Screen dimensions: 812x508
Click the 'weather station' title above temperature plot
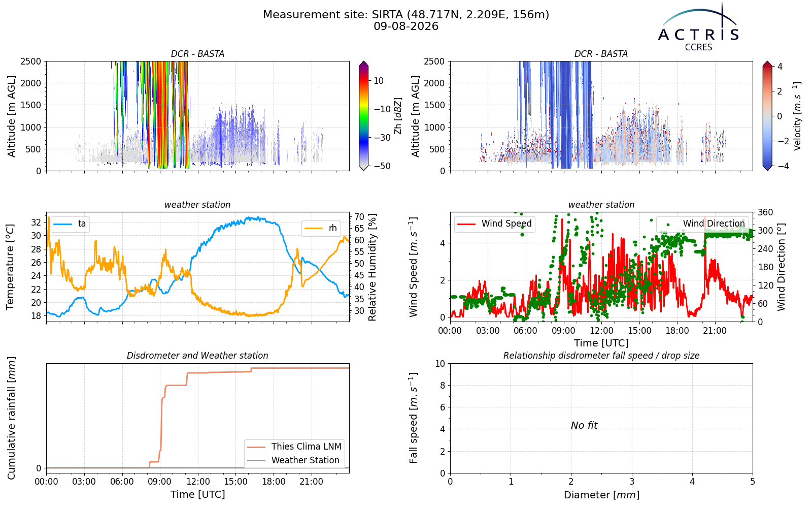(197, 205)
